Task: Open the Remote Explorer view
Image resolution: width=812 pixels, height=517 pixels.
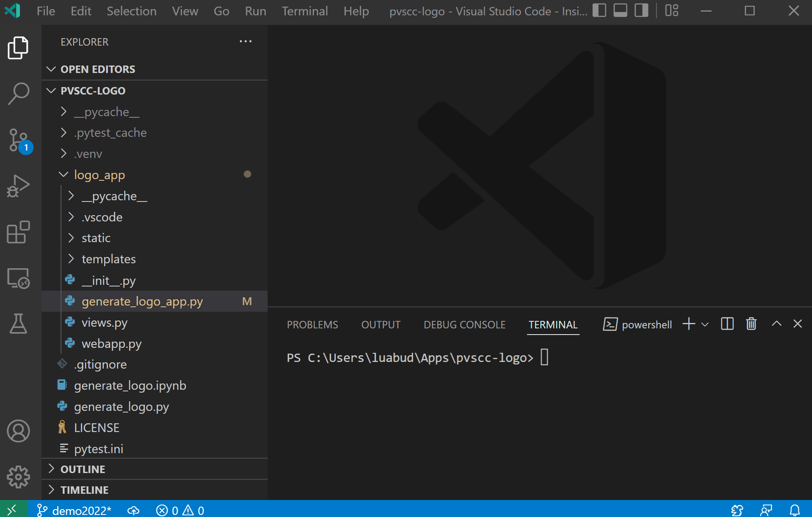Action: [18, 278]
